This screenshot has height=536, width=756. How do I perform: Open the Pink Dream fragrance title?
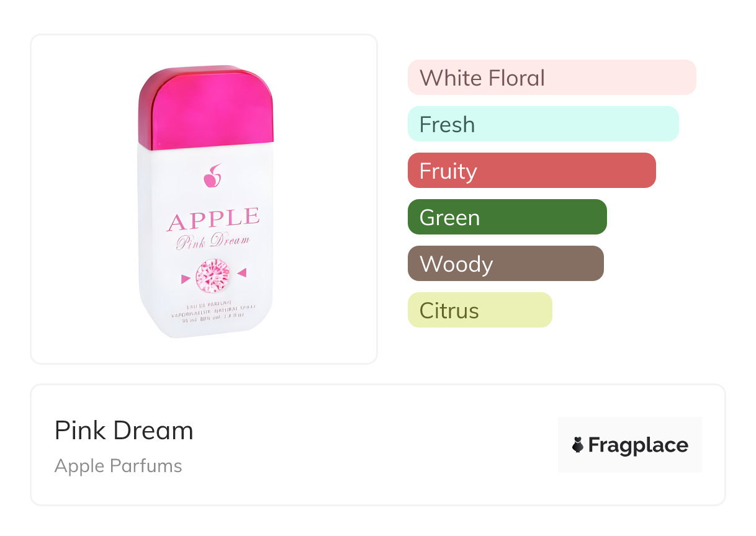(124, 431)
